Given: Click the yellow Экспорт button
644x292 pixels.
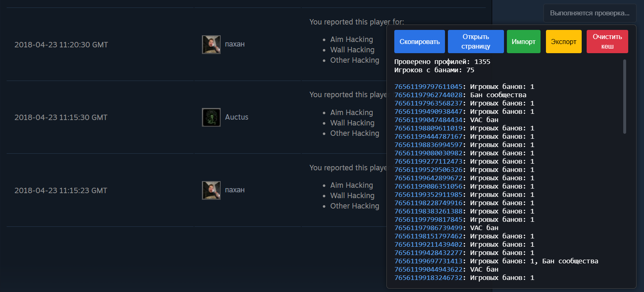Looking at the screenshot, I should coord(563,42).
